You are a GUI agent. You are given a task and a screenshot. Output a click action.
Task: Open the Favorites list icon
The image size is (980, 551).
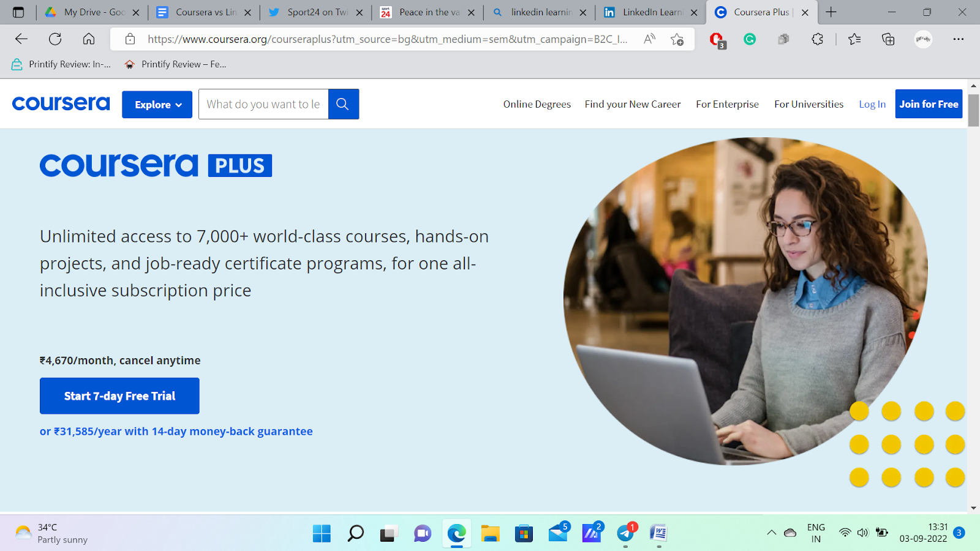pyautogui.click(x=854, y=39)
